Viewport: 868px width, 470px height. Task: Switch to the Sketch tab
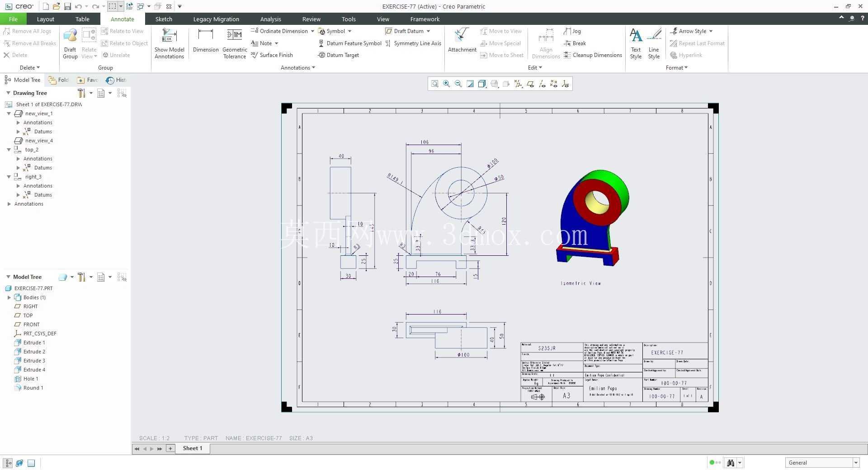tap(164, 19)
